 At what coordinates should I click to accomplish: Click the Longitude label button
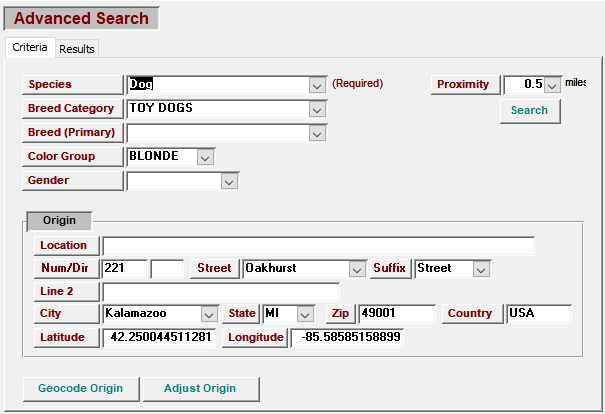(x=255, y=338)
